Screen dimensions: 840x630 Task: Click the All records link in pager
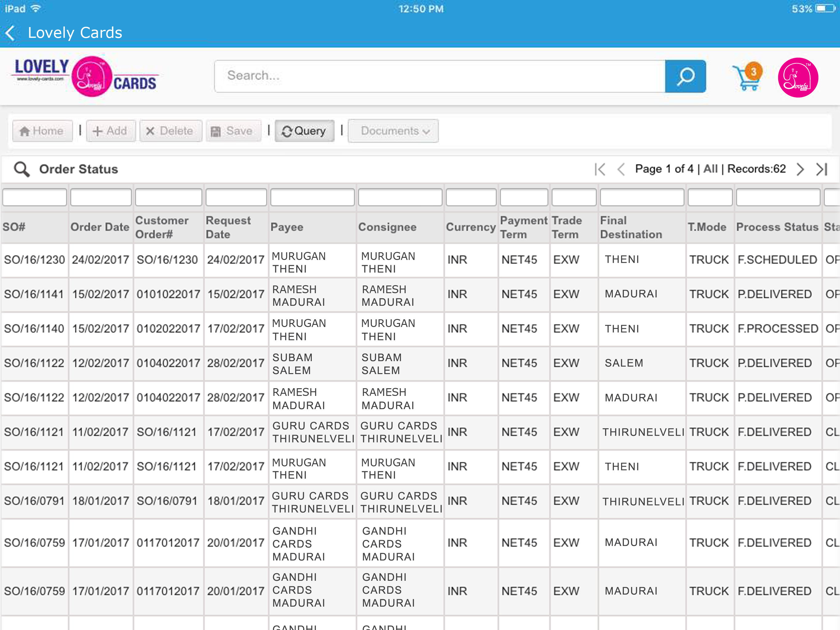click(710, 169)
